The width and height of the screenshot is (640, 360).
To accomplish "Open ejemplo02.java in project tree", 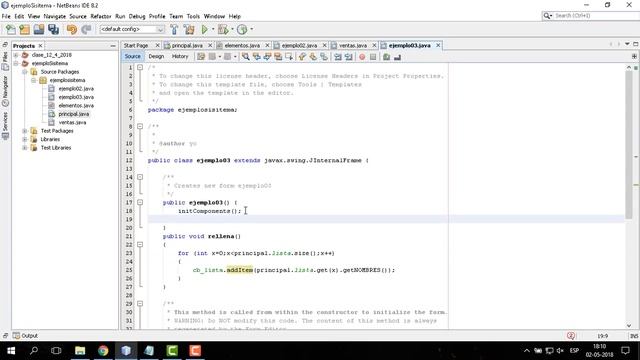I will coord(76,89).
